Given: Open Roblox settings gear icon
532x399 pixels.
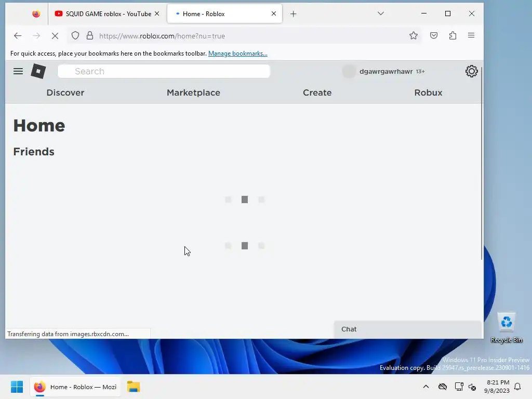Looking at the screenshot, I should pyautogui.click(x=471, y=71).
